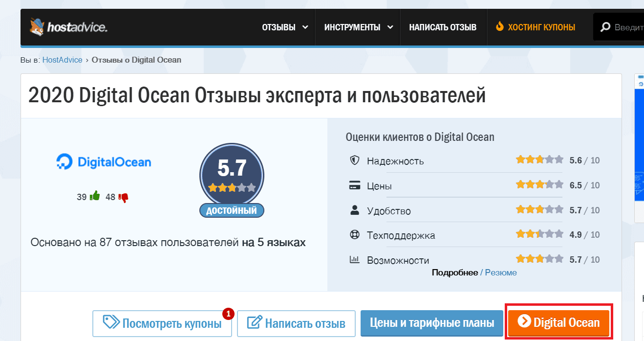644x341 pixels.
Task: Click the bar chart icon next to Возможности
Action: pyautogui.click(x=355, y=260)
